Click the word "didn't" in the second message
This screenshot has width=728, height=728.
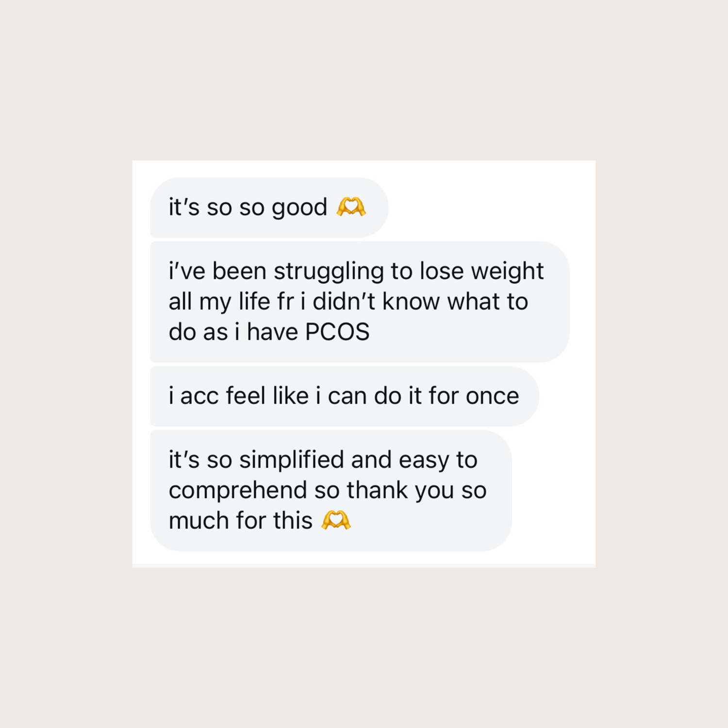(x=344, y=301)
